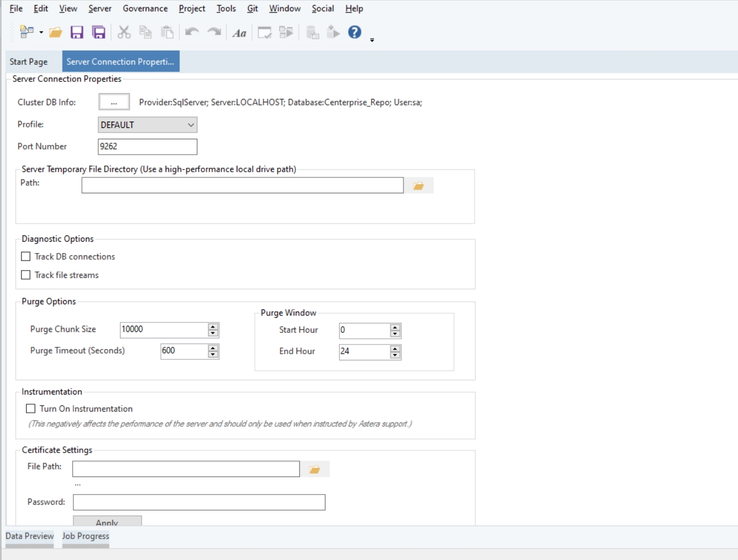Click the Save icon in toolbar
The width and height of the screenshot is (738, 560).
77,32
